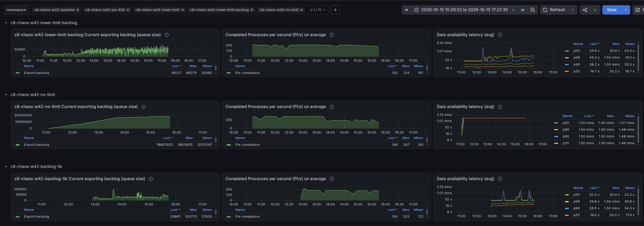Image resolution: width=644 pixels, height=226 pixels.
Task: Refresh the dashboard
Action: pos(554,10)
